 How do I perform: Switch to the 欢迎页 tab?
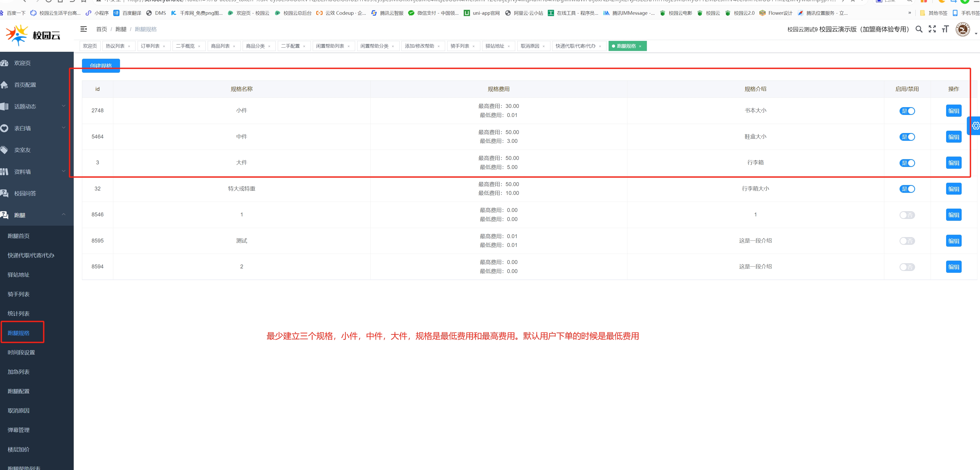coord(90,46)
